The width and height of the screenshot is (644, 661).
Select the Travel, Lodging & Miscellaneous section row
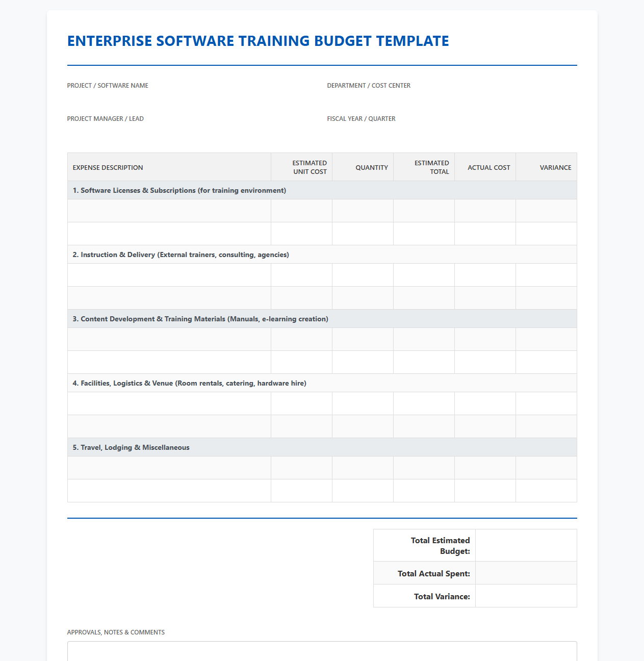click(x=322, y=447)
